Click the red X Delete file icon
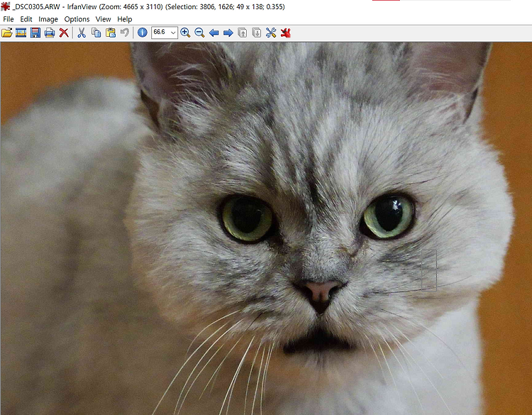This screenshot has height=415, width=532. point(64,33)
